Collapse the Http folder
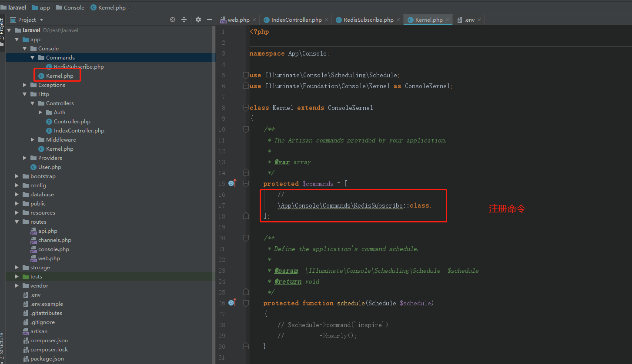 (25, 94)
